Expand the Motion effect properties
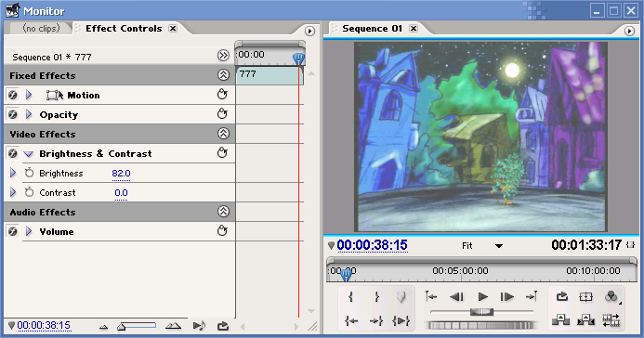Viewport: 644px width, 338px height. pyautogui.click(x=28, y=95)
